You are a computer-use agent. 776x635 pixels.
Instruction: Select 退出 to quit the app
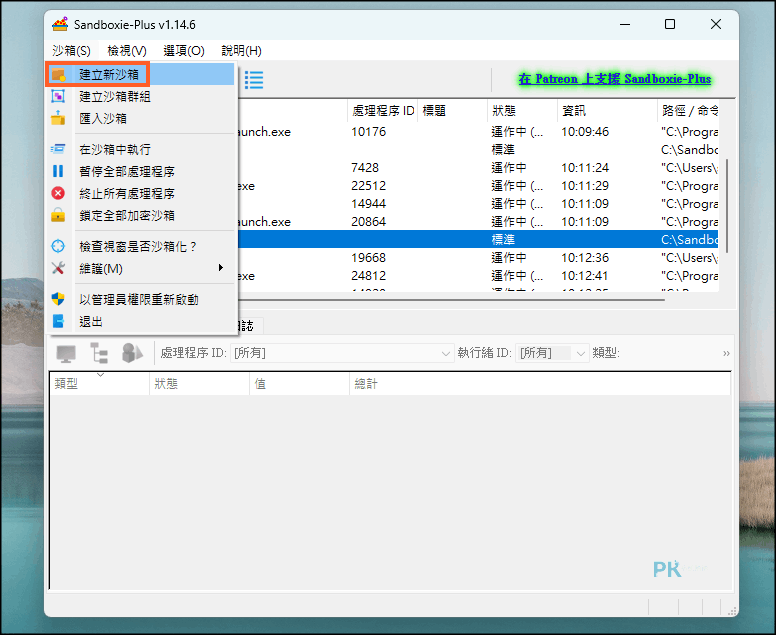141,321
